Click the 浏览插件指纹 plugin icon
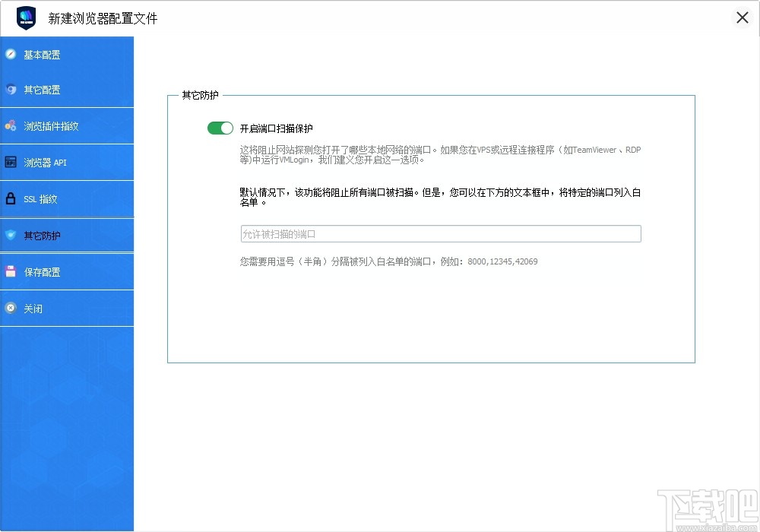 (x=11, y=125)
